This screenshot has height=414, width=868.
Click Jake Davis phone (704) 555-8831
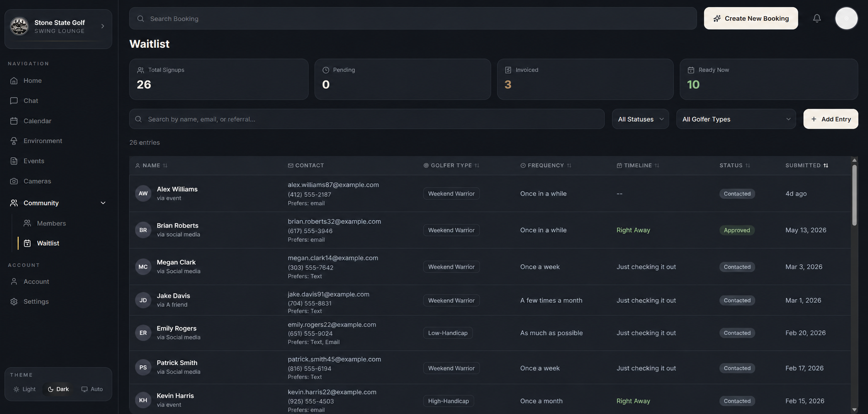(x=310, y=303)
